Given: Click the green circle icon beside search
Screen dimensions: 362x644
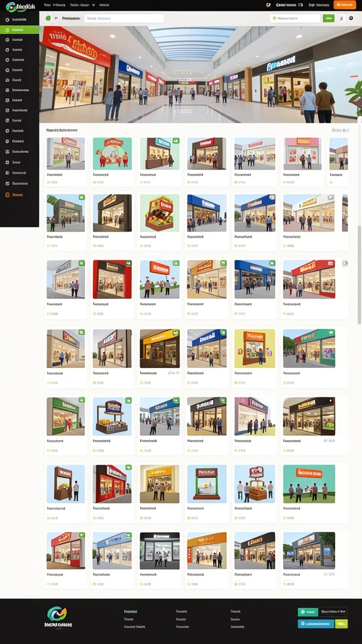Looking at the screenshot, I should click(x=48, y=18).
